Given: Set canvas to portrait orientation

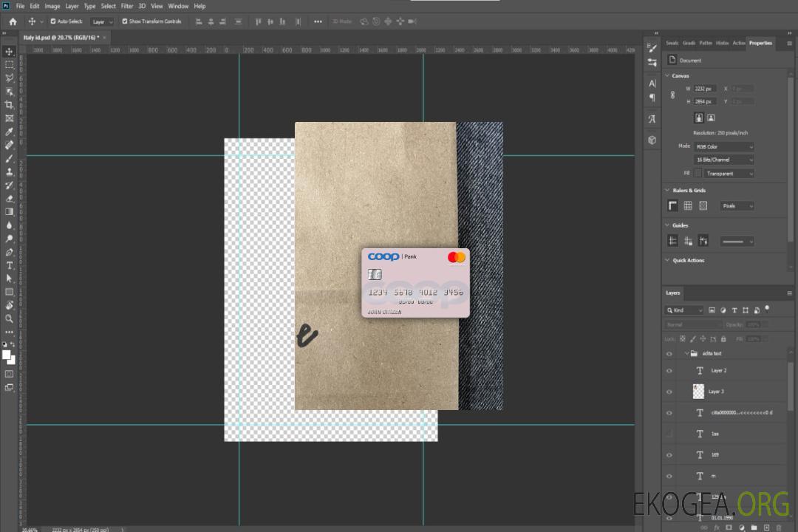Looking at the screenshot, I should coord(699,117).
